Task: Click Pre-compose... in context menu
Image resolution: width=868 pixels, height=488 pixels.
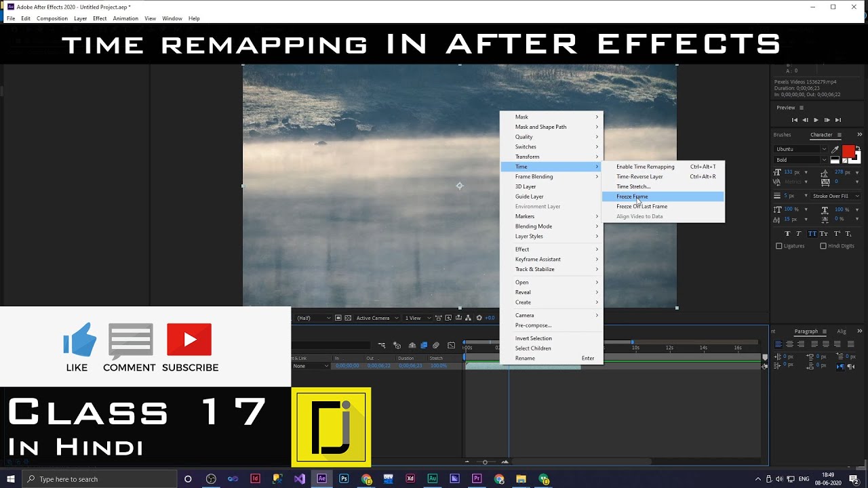Action: click(551, 325)
